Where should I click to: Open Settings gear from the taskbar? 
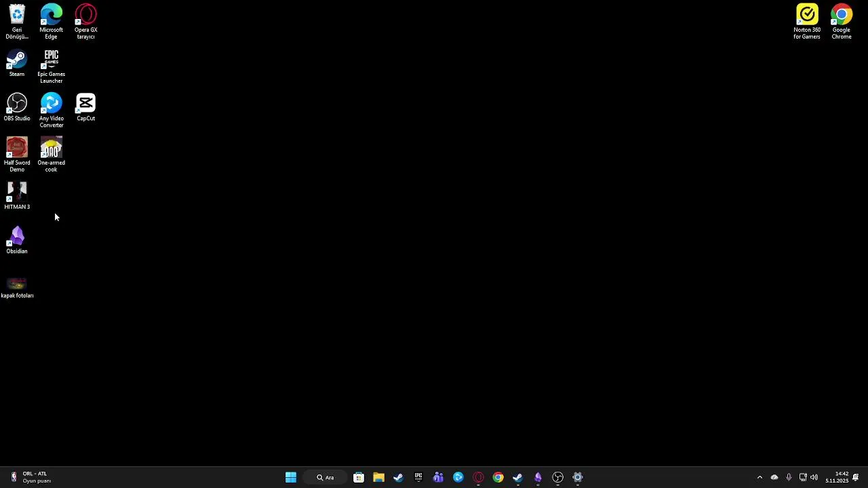point(578,477)
